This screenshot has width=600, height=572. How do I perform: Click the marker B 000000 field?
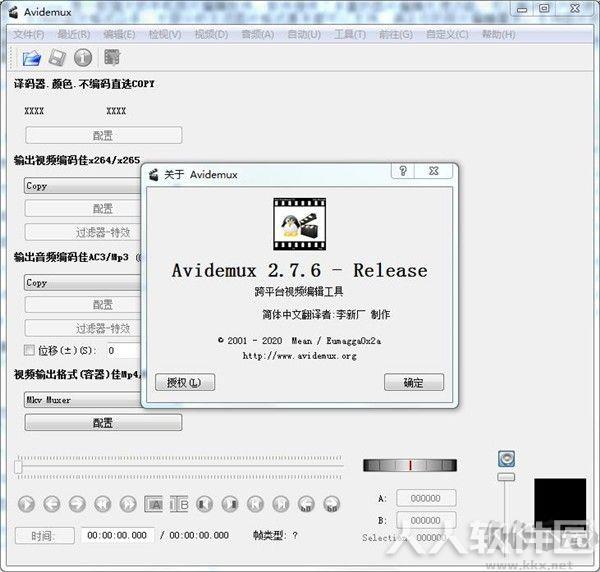426,520
